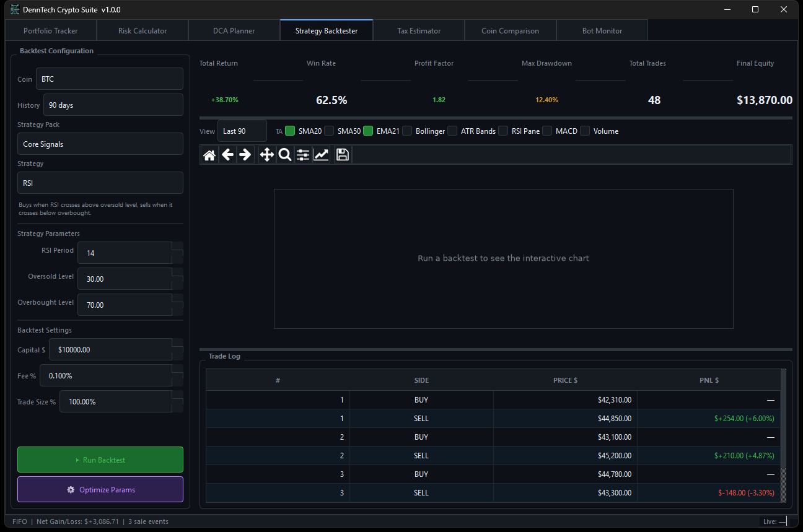Open the Risk Calculator tab
The image size is (803, 532).
143,30
